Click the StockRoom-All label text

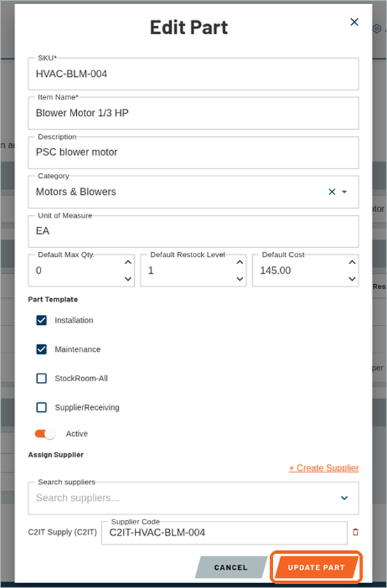click(x=81, y=378)
